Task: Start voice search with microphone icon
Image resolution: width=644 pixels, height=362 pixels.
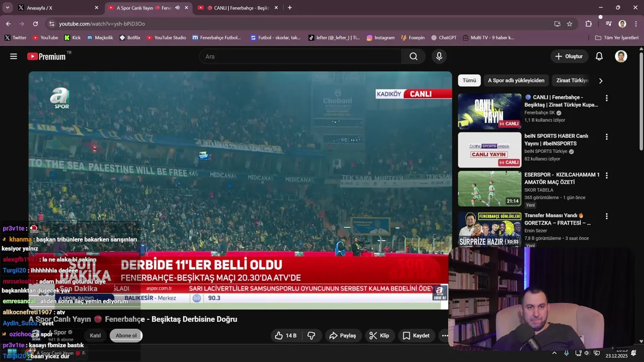Action: [439, 56]
